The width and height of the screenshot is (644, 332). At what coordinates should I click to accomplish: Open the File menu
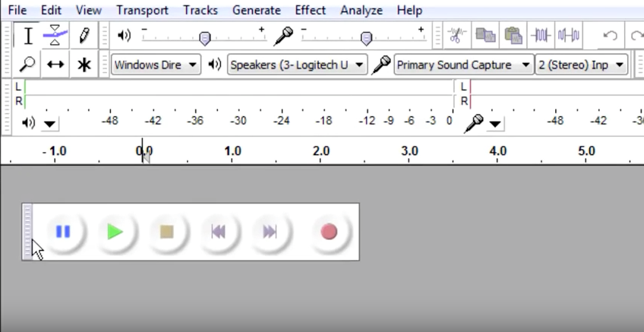17,11
